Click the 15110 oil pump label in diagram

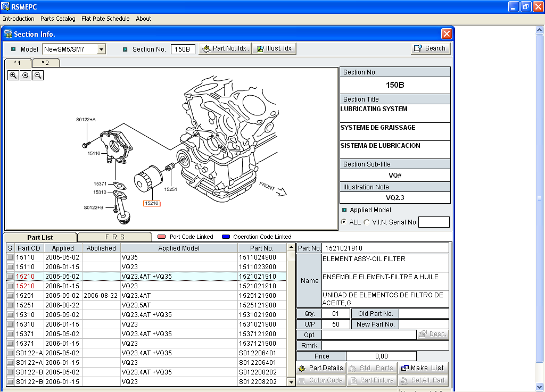coord(94,153)
